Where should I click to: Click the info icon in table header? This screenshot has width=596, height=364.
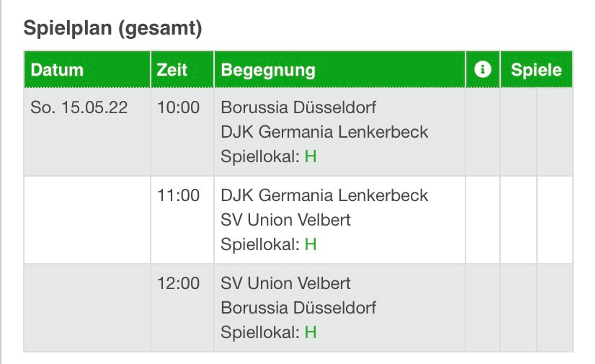(482, 69)
